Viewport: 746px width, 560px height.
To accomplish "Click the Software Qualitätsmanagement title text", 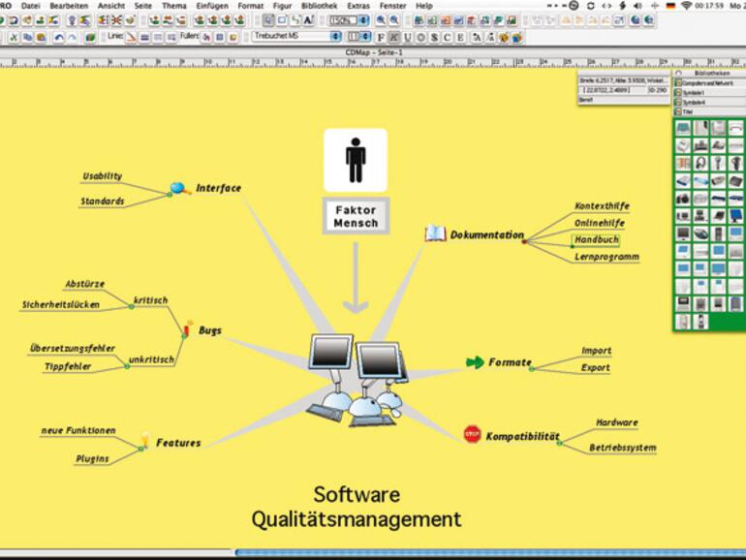I will [x=357, y=507].
